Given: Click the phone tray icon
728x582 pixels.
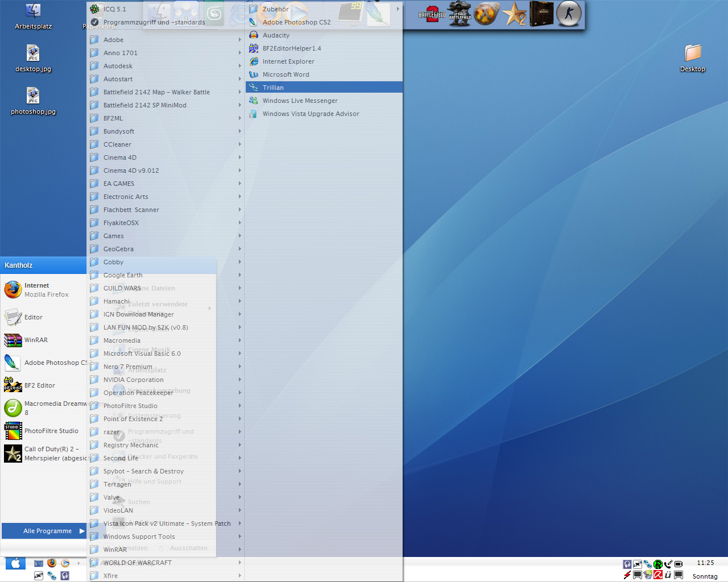Looking at the screenshot, I should click(668, 564).
